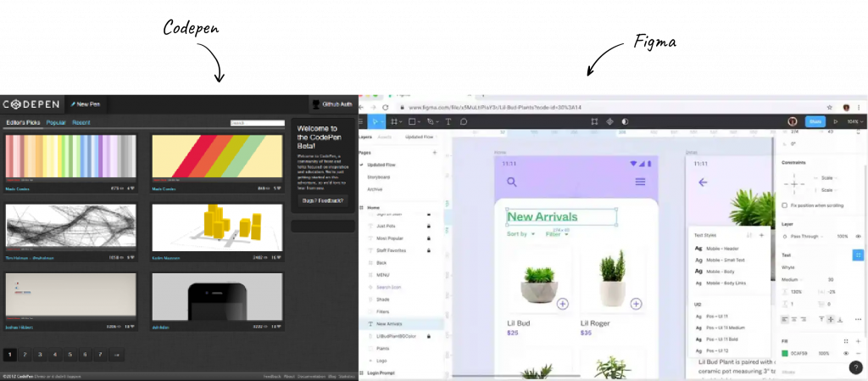Click the Share button in Figma
The width and height of the screenshot is (868, 381).
(x=815, y=121)
